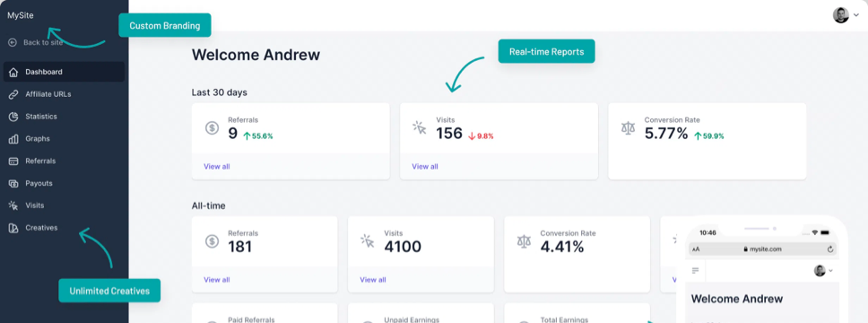Open the user avatar dropdown at top right

[846, 15]
